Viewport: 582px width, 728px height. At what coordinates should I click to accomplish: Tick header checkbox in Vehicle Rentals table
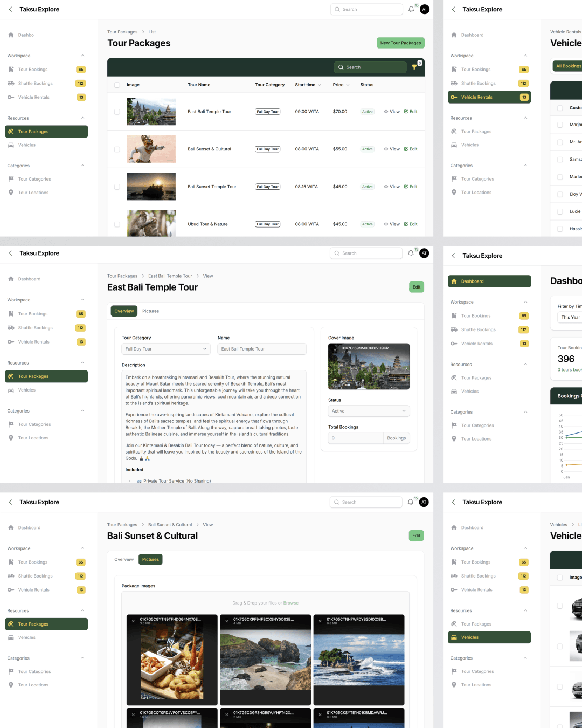pos(560,108)
